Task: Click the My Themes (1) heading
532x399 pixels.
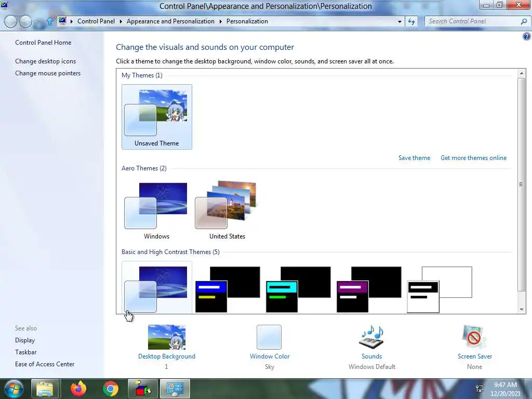Action: tap(142, 75)
